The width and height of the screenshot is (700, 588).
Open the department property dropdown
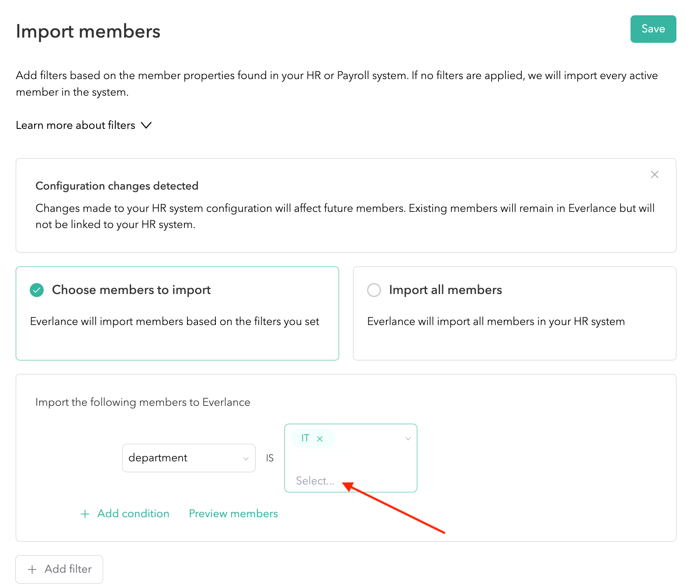coord(188,458)
